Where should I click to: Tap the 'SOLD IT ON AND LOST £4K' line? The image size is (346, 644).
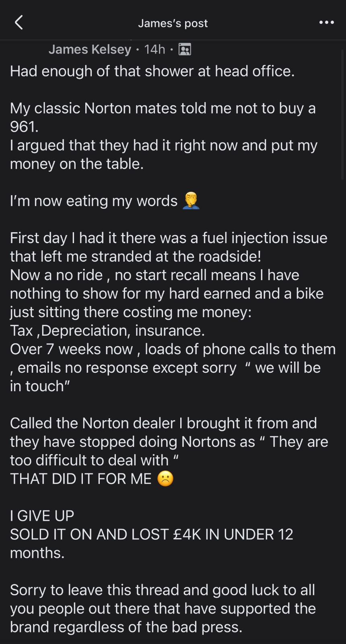tap(151, 534)
